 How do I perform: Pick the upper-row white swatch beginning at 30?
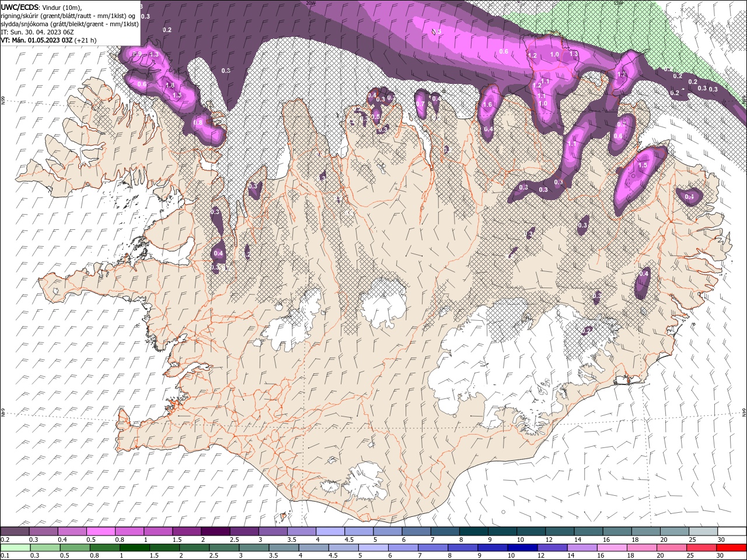click(732, 531)
